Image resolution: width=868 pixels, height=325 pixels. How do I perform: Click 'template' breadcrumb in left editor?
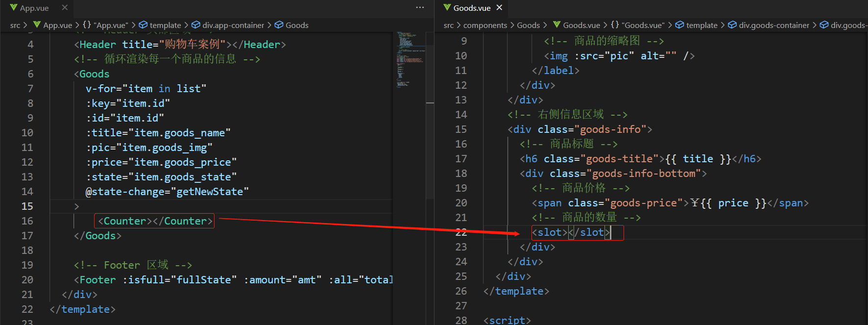coord(165,25)
